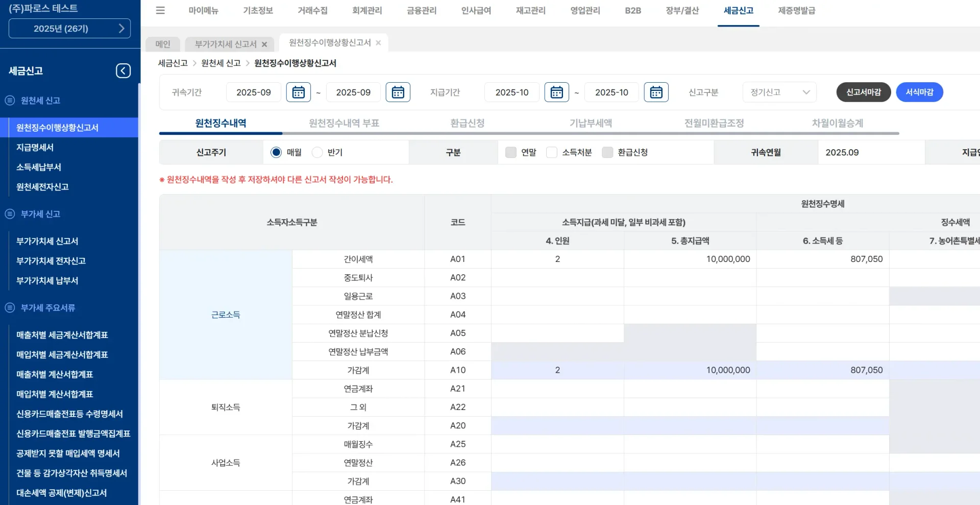Open the hamburger menu icon

(160, 11)
